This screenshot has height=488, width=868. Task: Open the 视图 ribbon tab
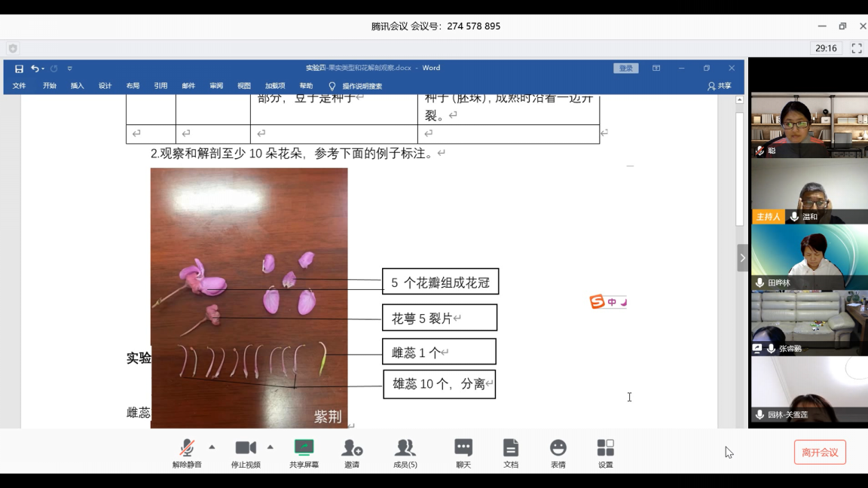243,86
